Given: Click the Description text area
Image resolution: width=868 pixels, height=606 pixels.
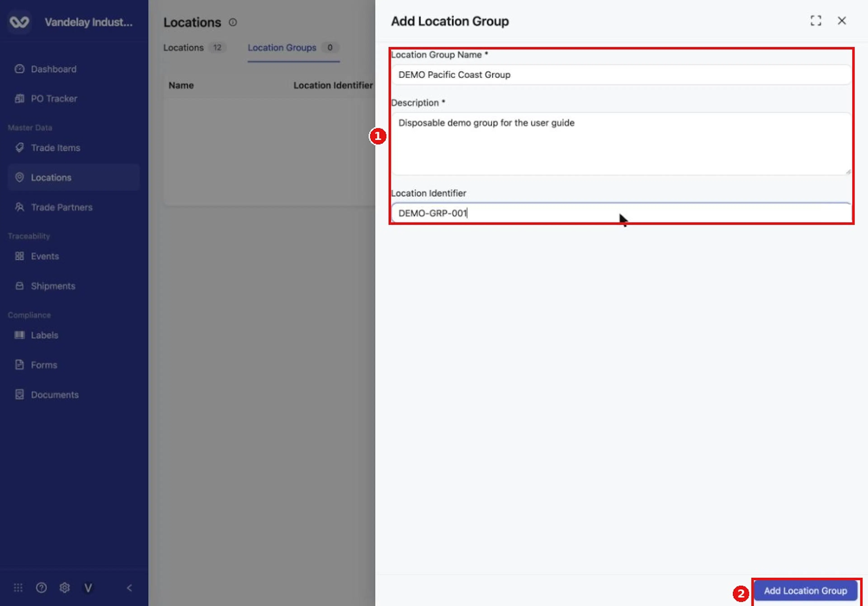Looking at the screenshot, I should (x=621, y=143).
